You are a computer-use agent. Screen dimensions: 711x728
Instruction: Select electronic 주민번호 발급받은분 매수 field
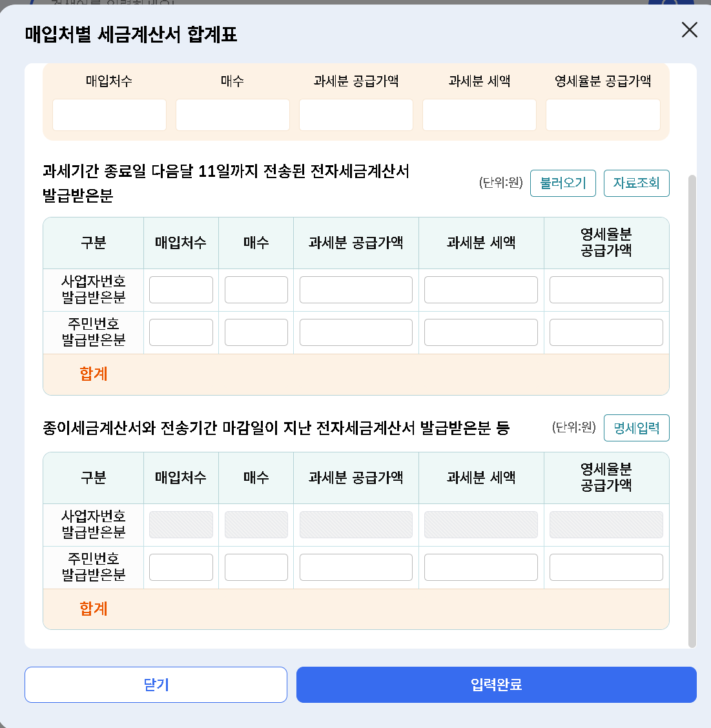(x=256, y=332)
